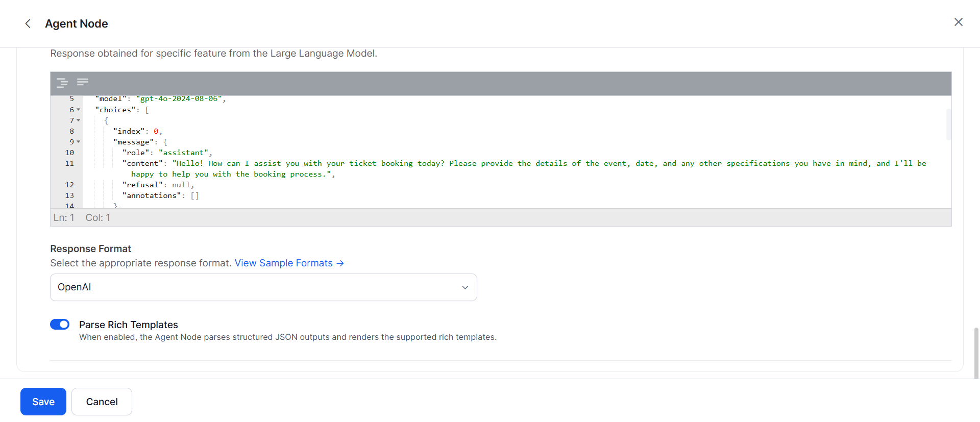Viewport: 980px width, 422px height.
Task: Click the page scrollbar on the right edge
Action: coord(976,352)
